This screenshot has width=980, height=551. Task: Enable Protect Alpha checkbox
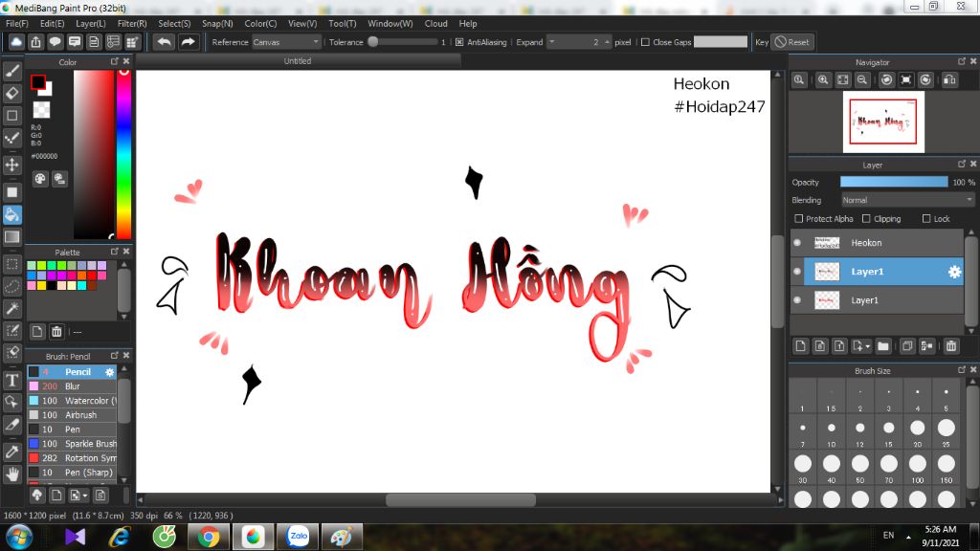[799, 219]
